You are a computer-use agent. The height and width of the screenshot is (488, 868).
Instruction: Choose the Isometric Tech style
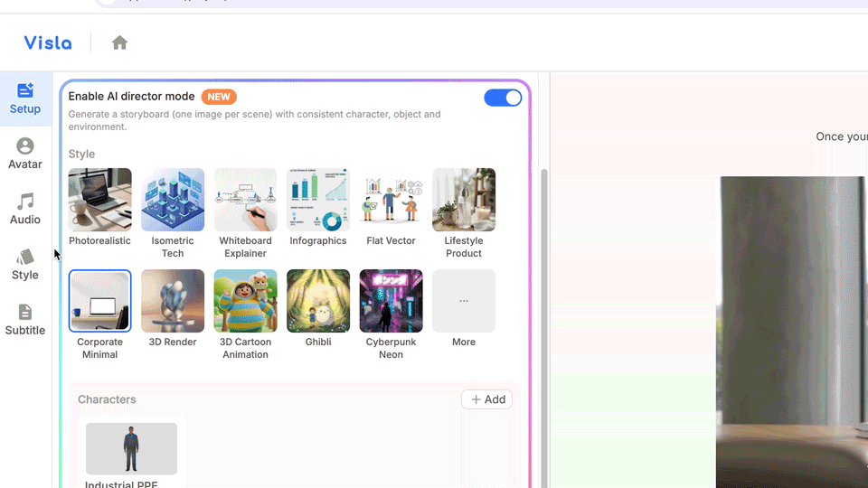[x=173, y=200]
